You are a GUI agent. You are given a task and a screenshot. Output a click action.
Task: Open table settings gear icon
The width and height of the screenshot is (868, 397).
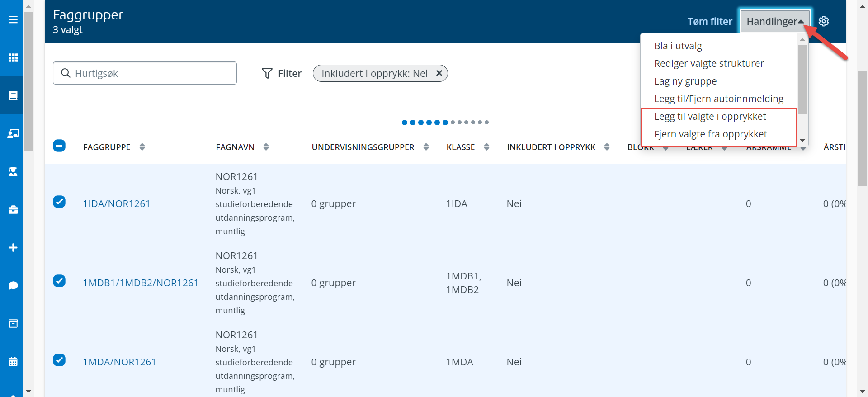[824, 21]
